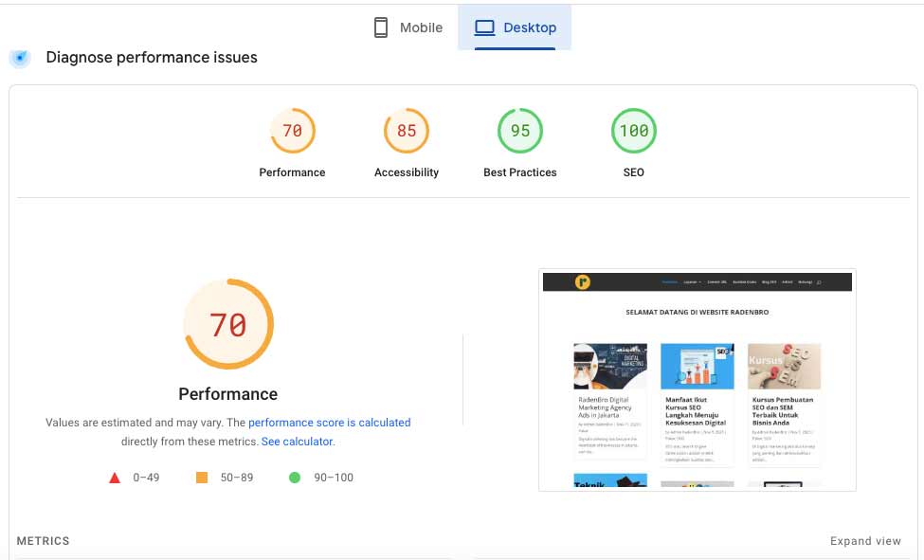Switch to the Mobile tab
This screenshot has height=560, width=924.
point(408,27)
